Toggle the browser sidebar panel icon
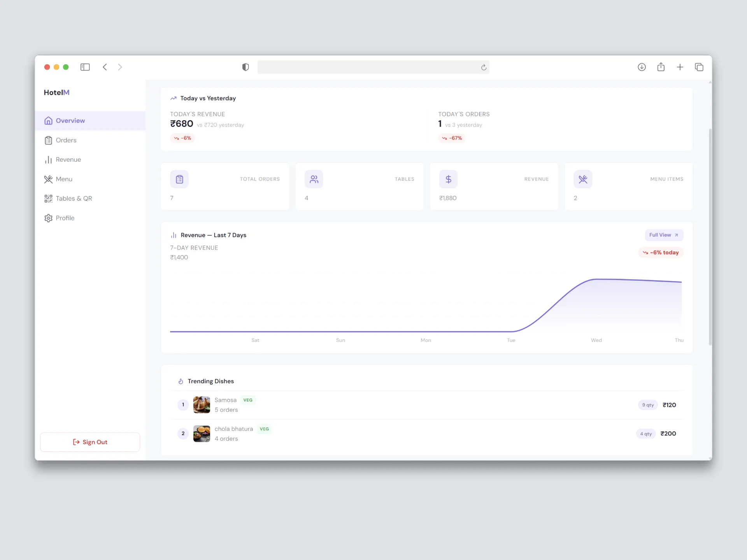The width and height of the screenshot is (747, 560). pyautogui.click(x=85, y=67)
